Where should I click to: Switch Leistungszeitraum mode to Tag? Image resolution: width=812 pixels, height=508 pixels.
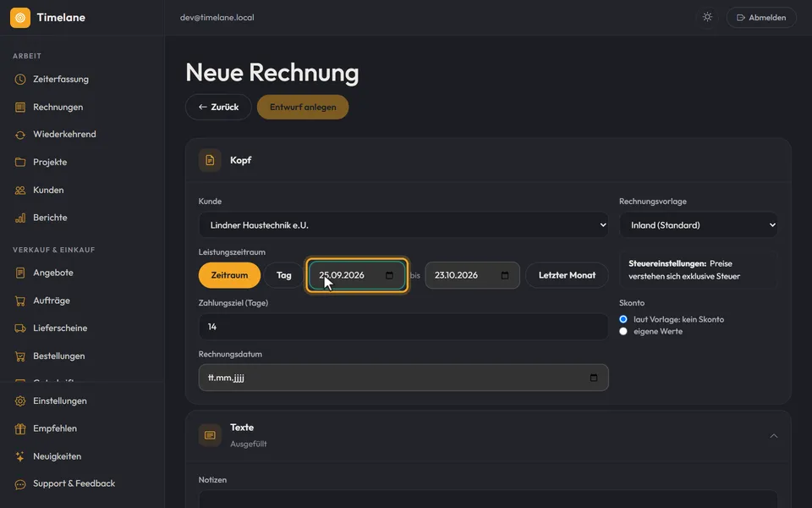[283, 275]
